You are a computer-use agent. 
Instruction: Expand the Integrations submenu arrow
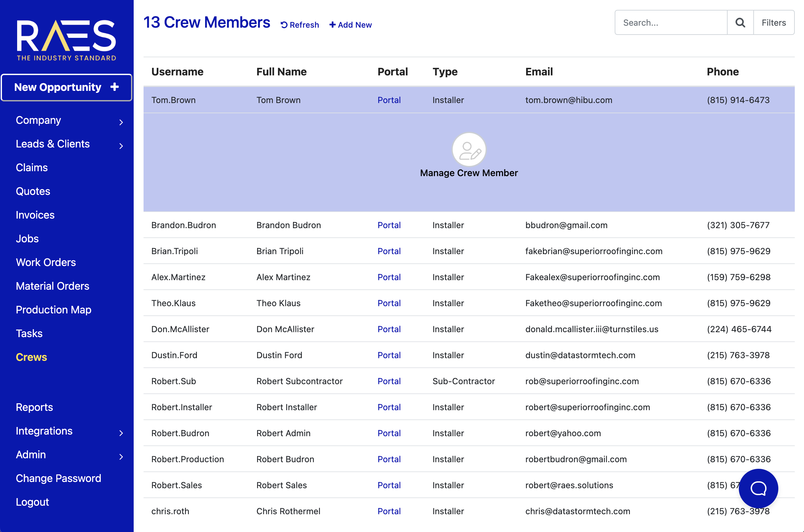(x=121, y=433)
